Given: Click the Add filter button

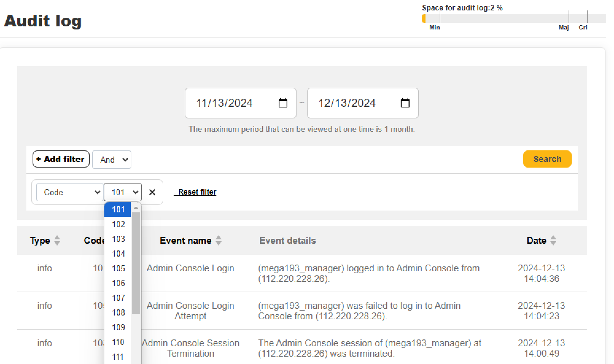Looking at the screenshot, I should (61, 159).
